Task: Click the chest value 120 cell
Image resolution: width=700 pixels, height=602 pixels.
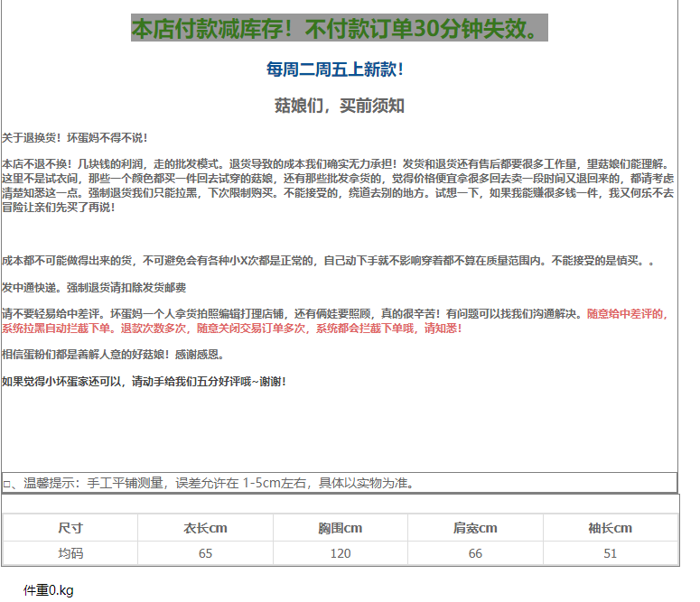Action: [340, 553]
